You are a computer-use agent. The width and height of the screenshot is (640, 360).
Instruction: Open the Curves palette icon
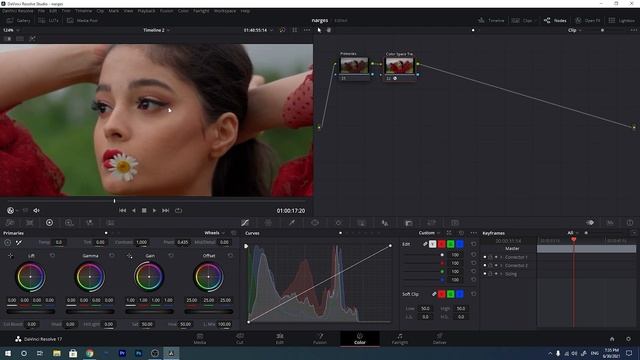(x=245, y=223)
